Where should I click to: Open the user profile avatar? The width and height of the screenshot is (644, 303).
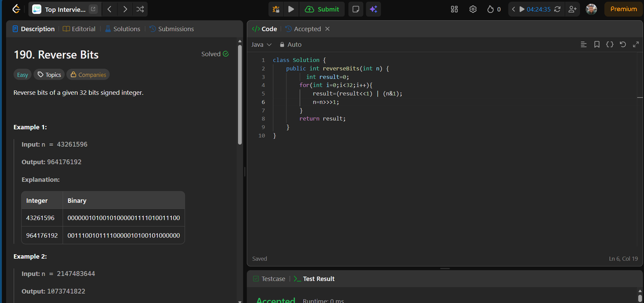(x=591, y=9)
